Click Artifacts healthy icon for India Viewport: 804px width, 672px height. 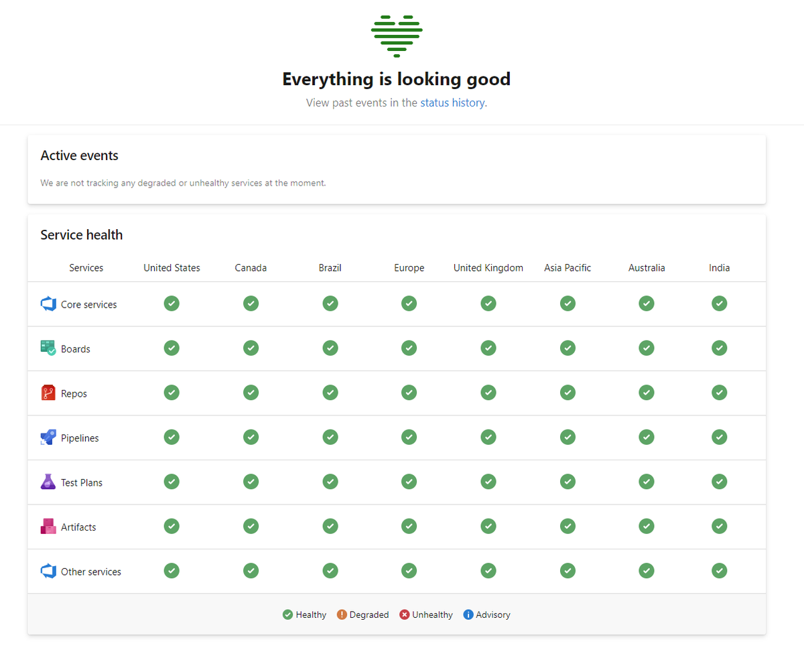720,526
